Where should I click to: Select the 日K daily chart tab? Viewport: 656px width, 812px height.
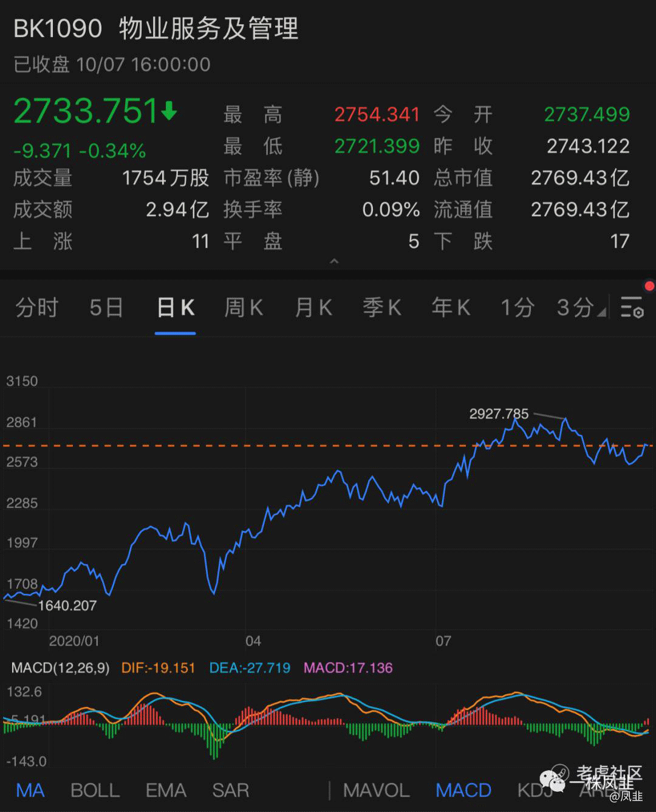tap(176, 308)
